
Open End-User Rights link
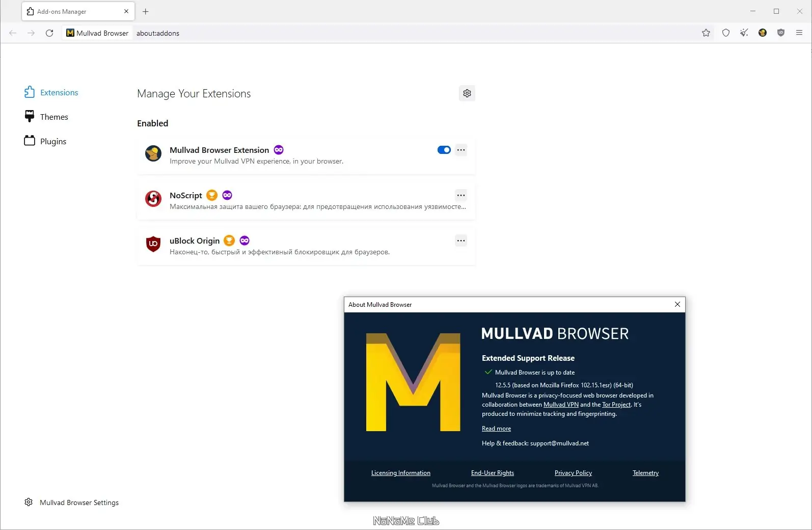click(493, 473)
